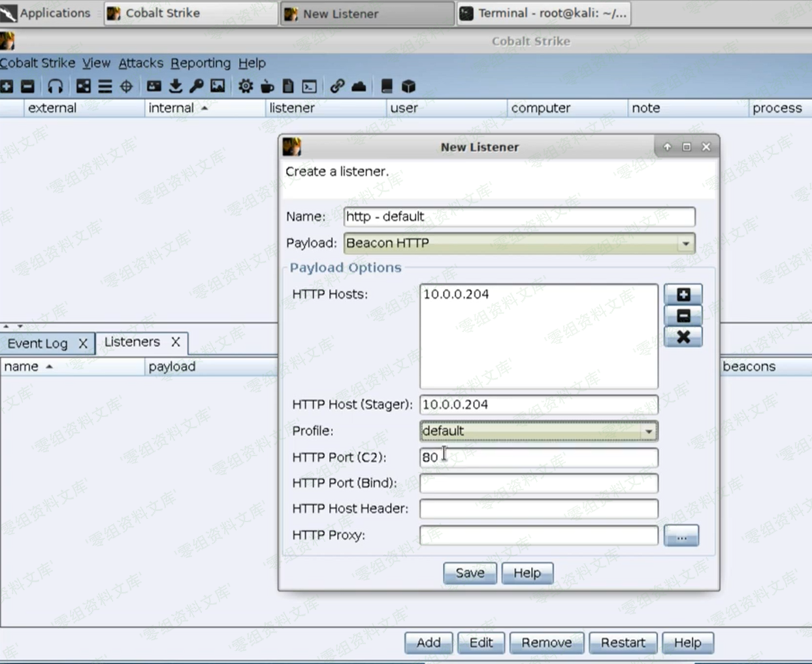Open Screenshots via the picture icon
The image size is (812, 664).
pos(218,86)
